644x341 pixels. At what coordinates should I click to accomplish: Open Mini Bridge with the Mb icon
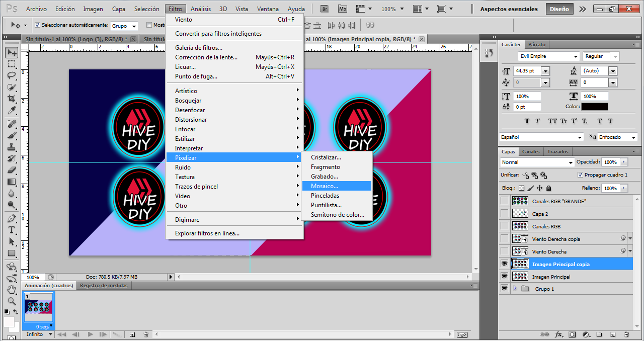point(343,9)
